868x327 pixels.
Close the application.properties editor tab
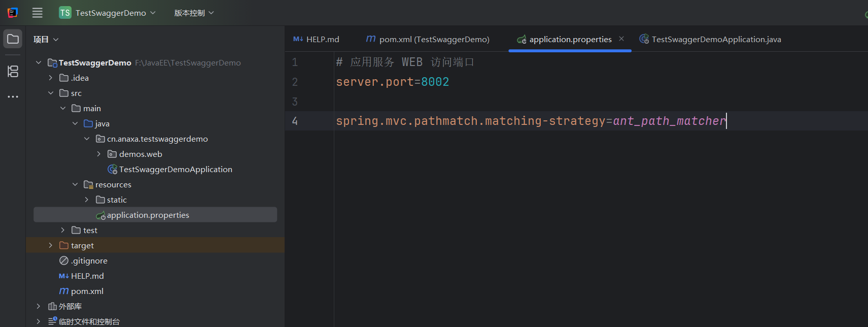tap(621, 39)
